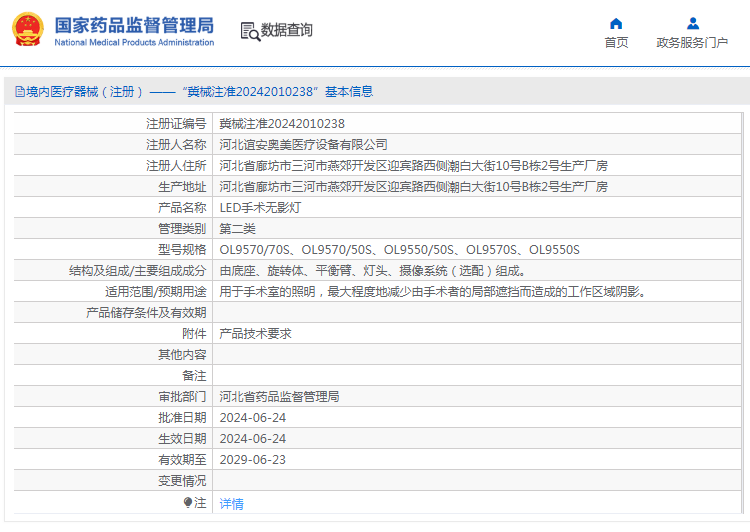The height and width of the screenshot is (532, 750).
Task: Click the 注册人名称 label
Action: click(176, 145)
